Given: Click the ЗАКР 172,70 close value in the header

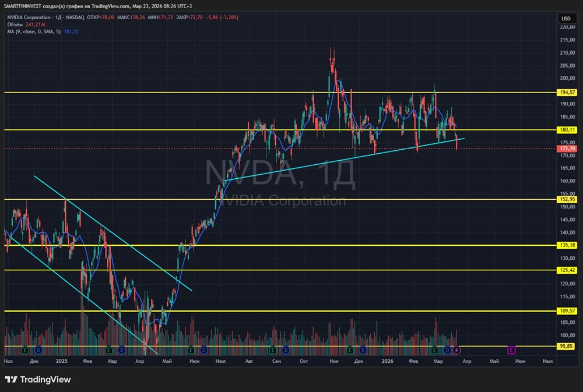Looking at the screenshot, I should [x=189, y=17].
